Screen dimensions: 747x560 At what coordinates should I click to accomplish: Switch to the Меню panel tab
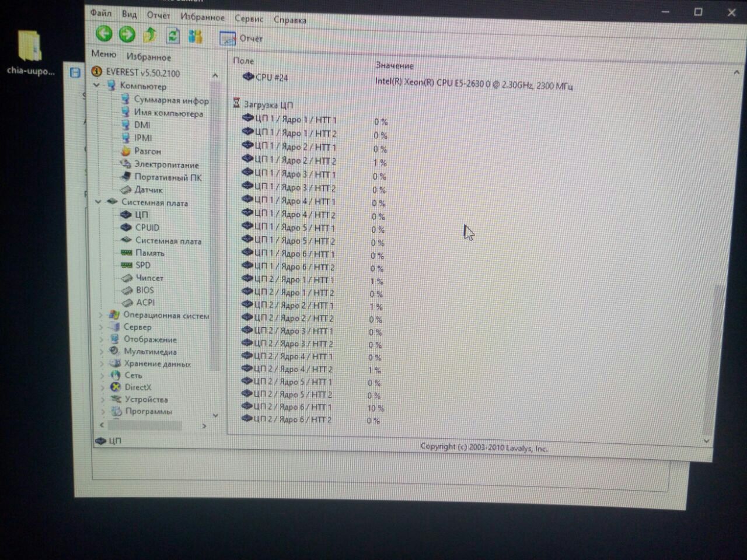point(104,54)
